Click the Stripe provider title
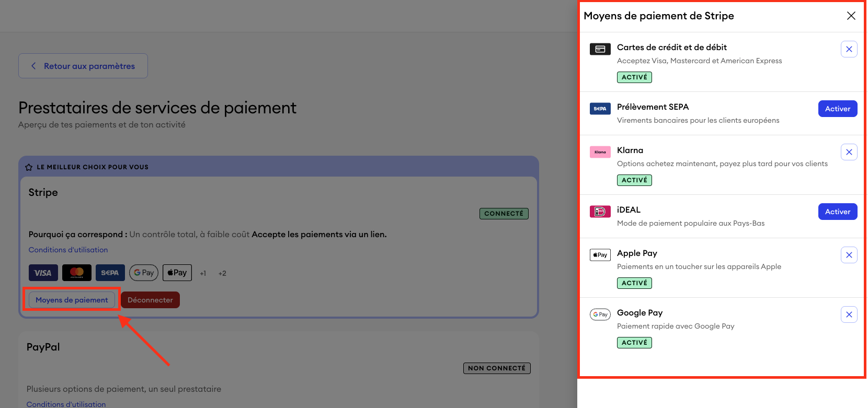This screenshot has width=868, height=408. coord(43,192)
